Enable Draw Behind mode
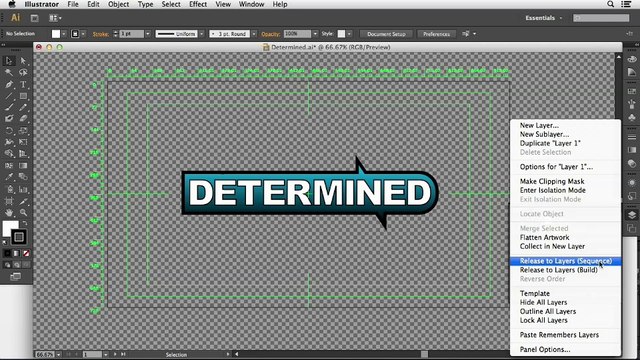The width and height of the screenshot is (640, 360). point(17,265)
